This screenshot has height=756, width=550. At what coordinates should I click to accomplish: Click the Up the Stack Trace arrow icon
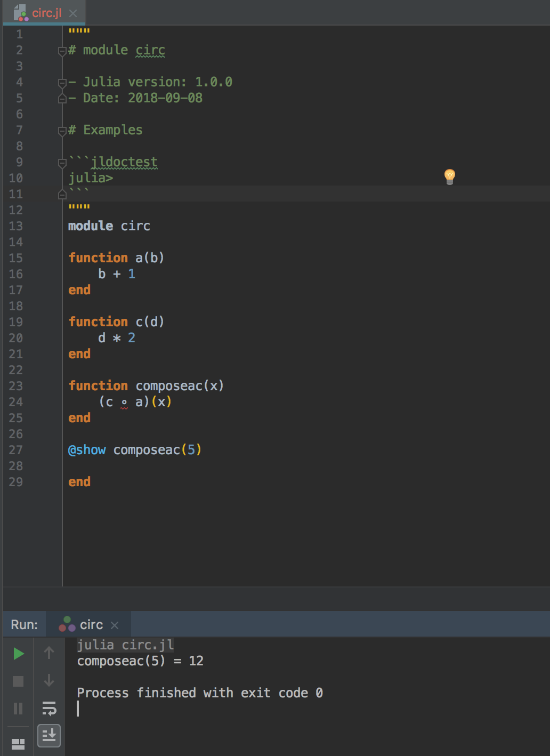(x=48, y=654)
